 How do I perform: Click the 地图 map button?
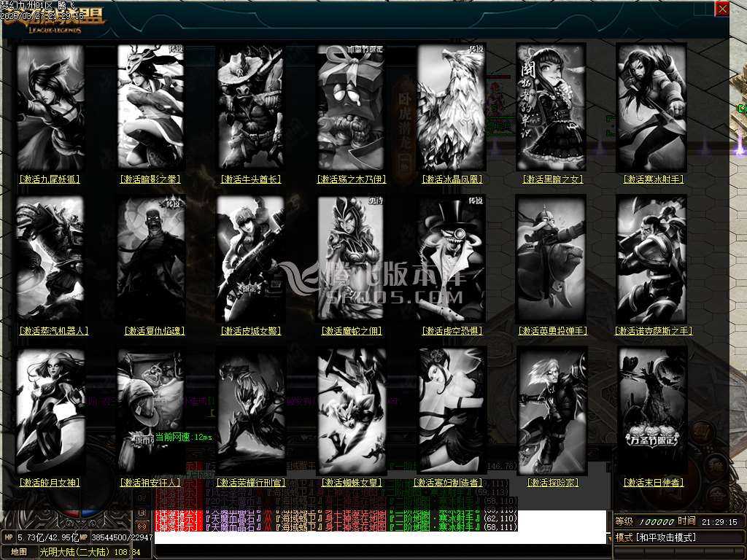point(20,552)
